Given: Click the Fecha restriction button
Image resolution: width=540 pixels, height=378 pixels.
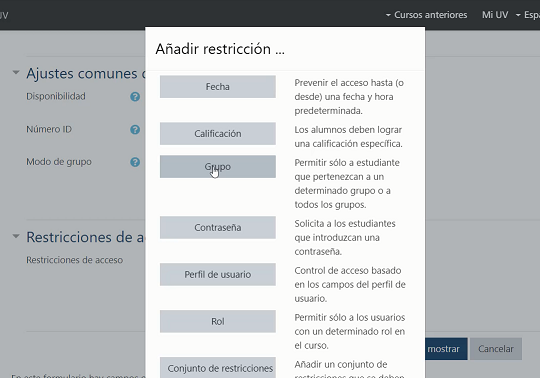Looking at the screenshot, I should [x=218, y=87].
